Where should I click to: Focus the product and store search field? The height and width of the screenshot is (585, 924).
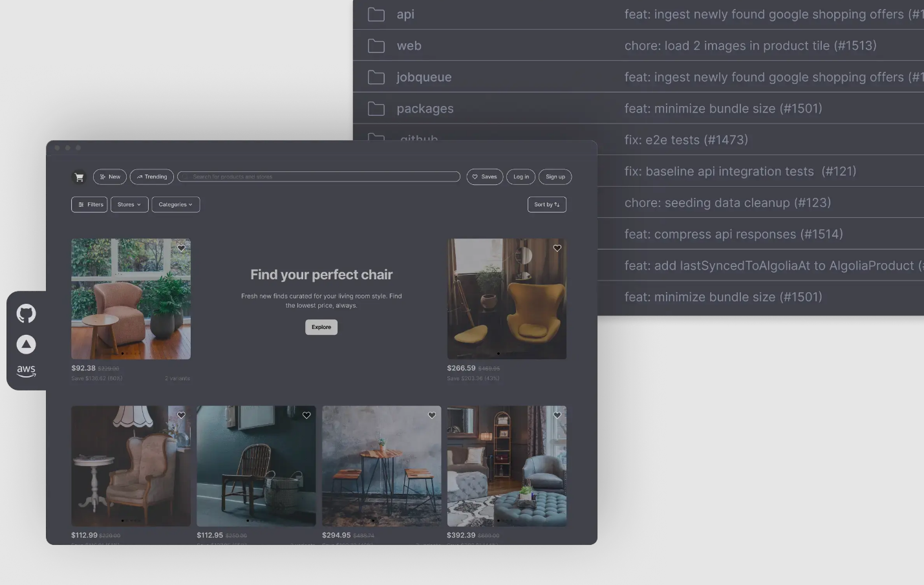pyautogui.click(x=319, y=177)
